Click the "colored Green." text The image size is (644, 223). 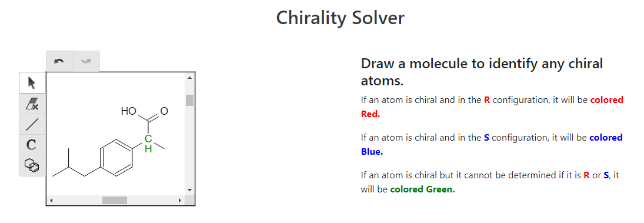423,189
